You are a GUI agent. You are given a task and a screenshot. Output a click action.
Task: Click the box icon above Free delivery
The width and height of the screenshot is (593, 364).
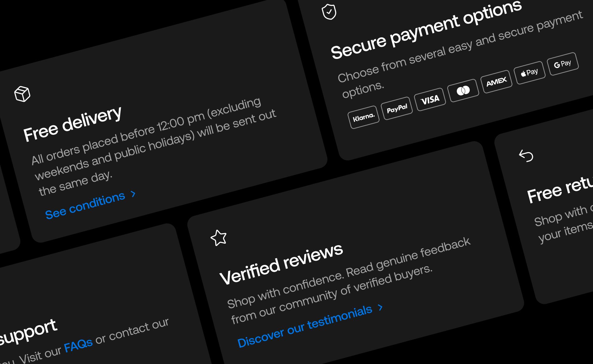click(x=22, y=94)
